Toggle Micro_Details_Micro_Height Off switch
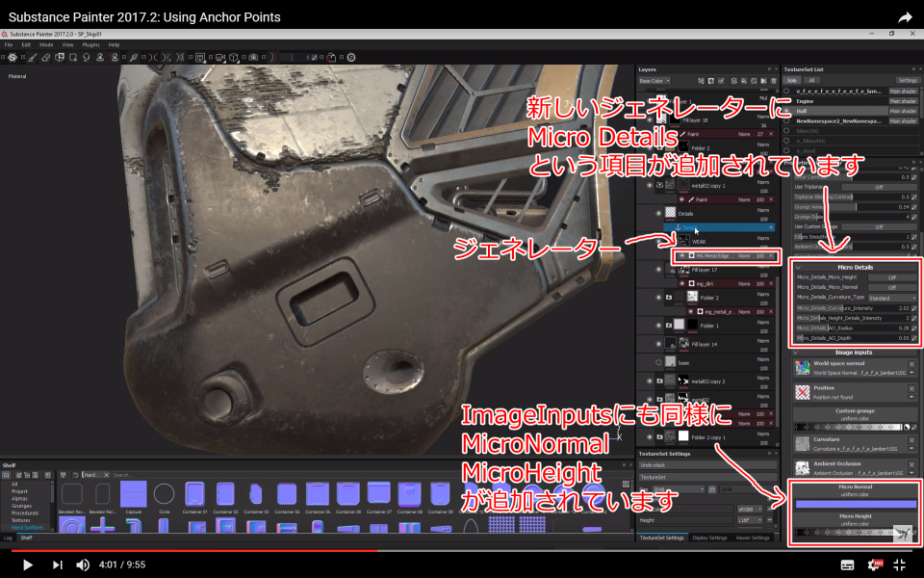The image size is (924, 578). point(891,277)
